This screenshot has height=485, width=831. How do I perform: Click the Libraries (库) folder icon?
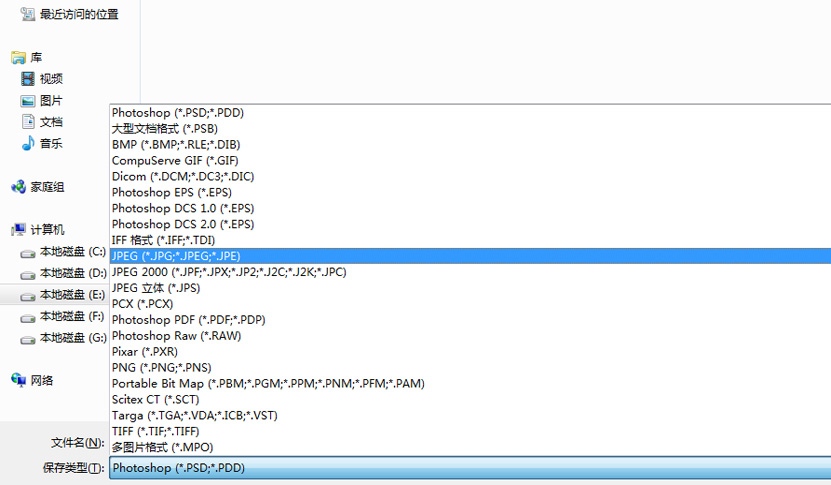point(18,57)
